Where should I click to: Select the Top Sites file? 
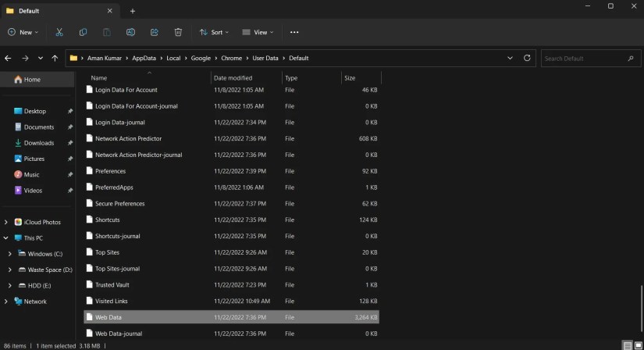coord(231,252)
